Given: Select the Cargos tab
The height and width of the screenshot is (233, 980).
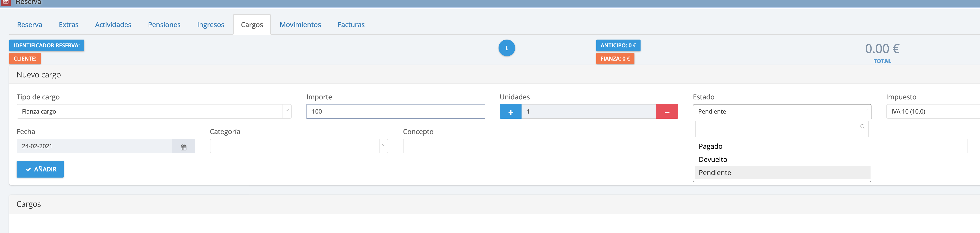Looking at the screenshot, I should coord(252,25).
